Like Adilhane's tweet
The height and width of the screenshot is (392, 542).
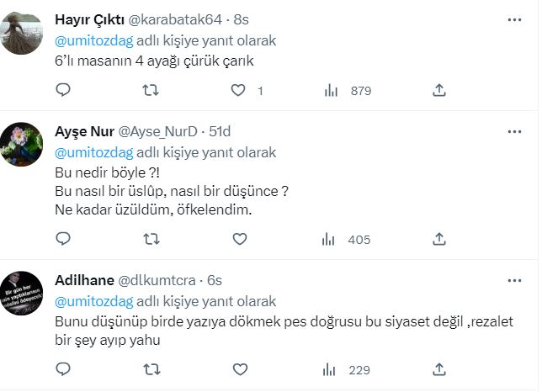click(240, 368)
